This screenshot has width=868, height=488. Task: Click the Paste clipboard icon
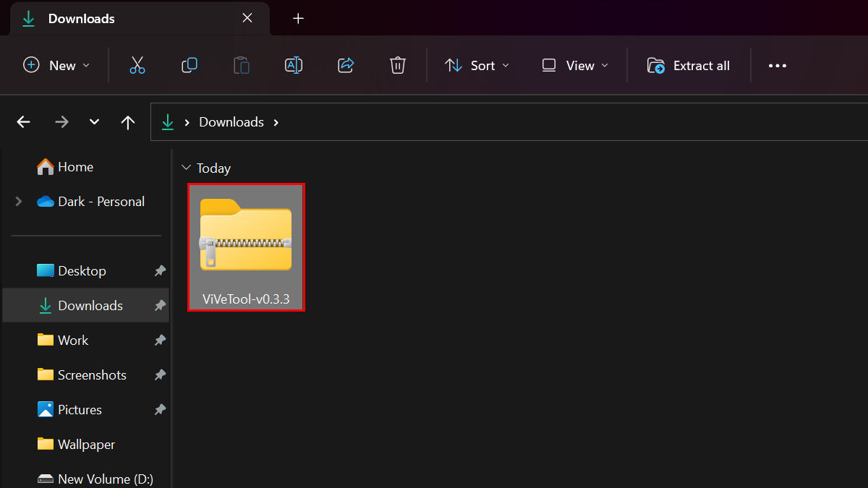click(x=242, y=66)
